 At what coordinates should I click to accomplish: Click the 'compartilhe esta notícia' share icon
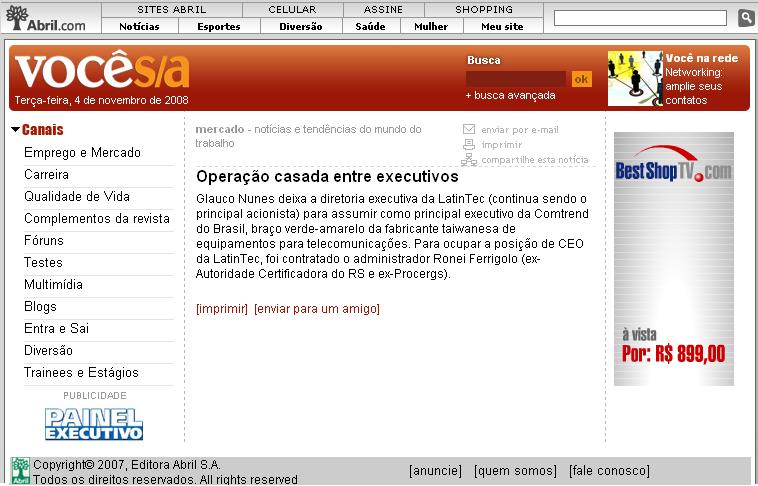click(x=469, y=160)
